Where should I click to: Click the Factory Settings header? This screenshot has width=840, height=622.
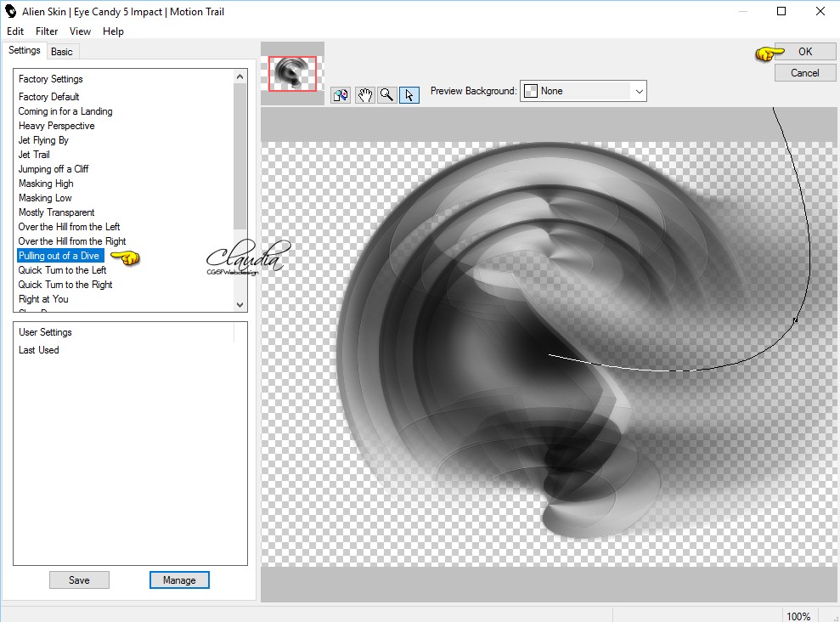50,79
